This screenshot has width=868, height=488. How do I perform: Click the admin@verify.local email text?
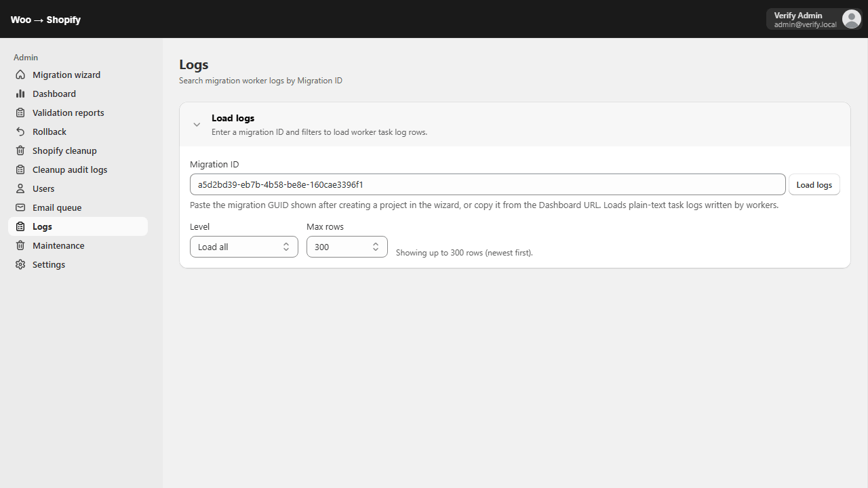pos(805,24)
